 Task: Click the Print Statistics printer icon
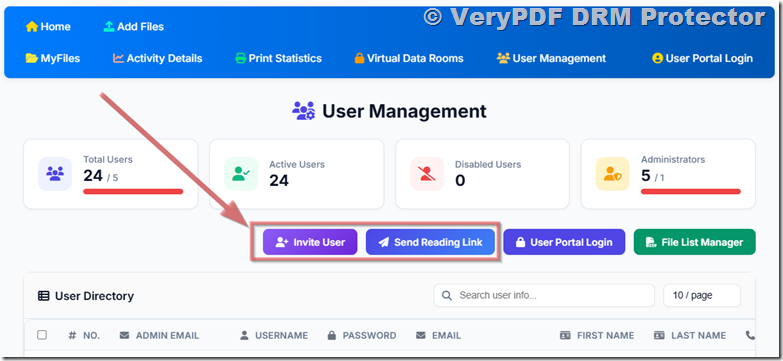click(241, 58)
